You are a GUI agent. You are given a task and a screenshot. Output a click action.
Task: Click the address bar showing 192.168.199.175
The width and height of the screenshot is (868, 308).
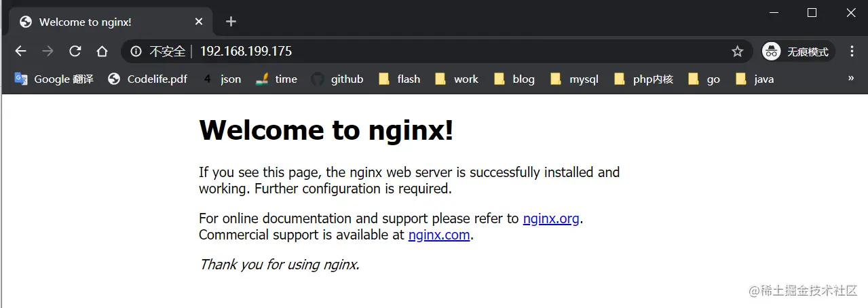coord(436,52)
